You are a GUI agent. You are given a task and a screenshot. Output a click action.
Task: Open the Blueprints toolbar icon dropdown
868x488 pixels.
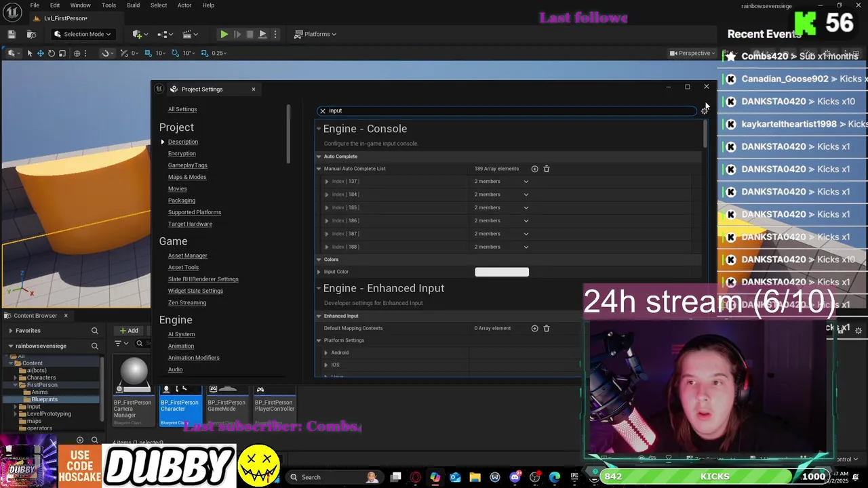click(x=165, y=34)
